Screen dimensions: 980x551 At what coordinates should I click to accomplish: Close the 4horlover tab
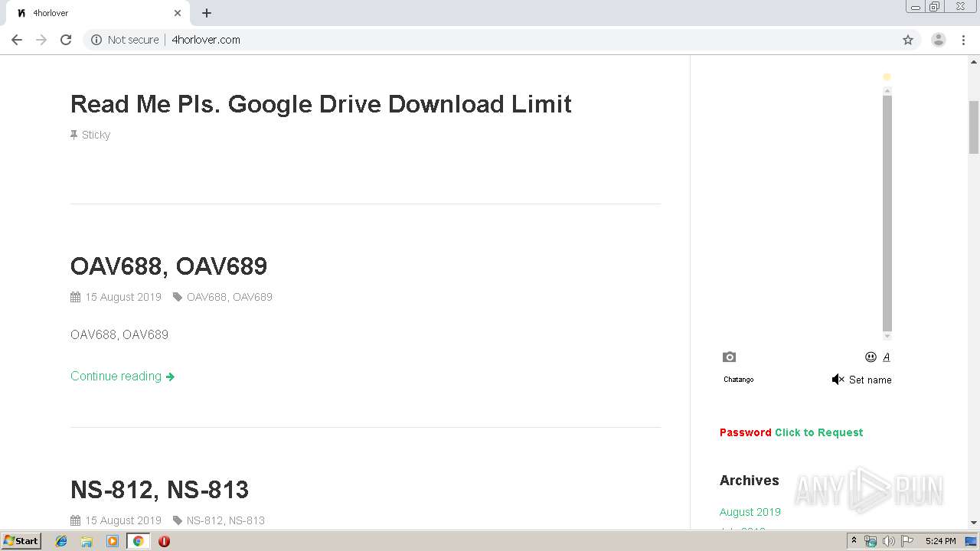(x=178, y=13)
